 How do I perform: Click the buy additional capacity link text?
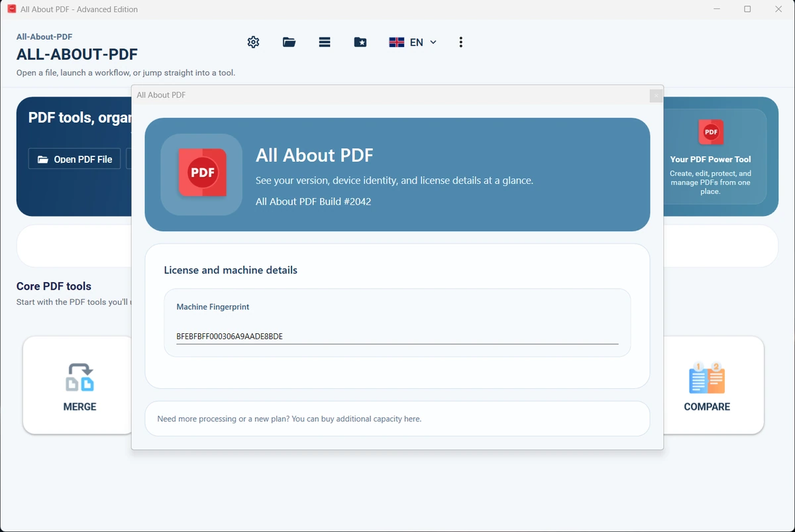(289, 419)
